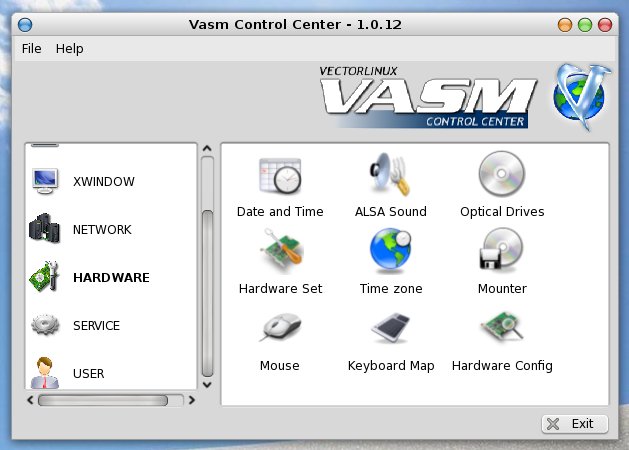Screen dimensions: 629x450
Task: Close the window with the red button
Action: [x=605, y=25]
